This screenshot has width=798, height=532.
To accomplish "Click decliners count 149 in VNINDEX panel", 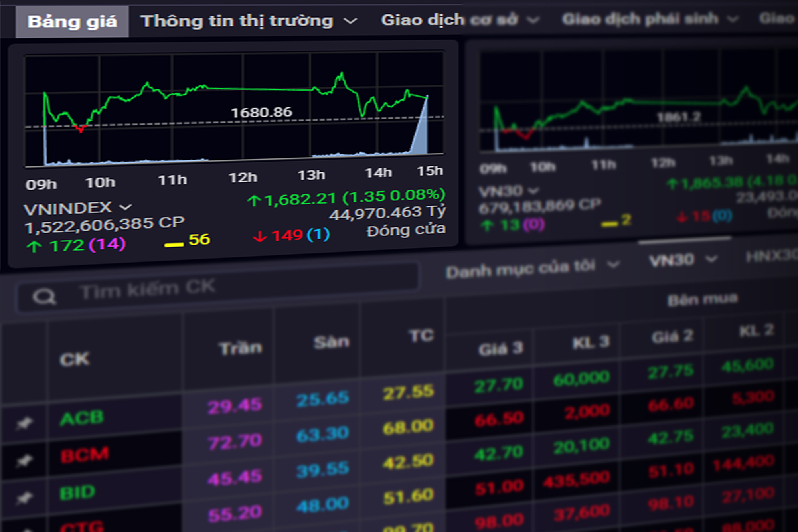I will (x=287, y=235).
